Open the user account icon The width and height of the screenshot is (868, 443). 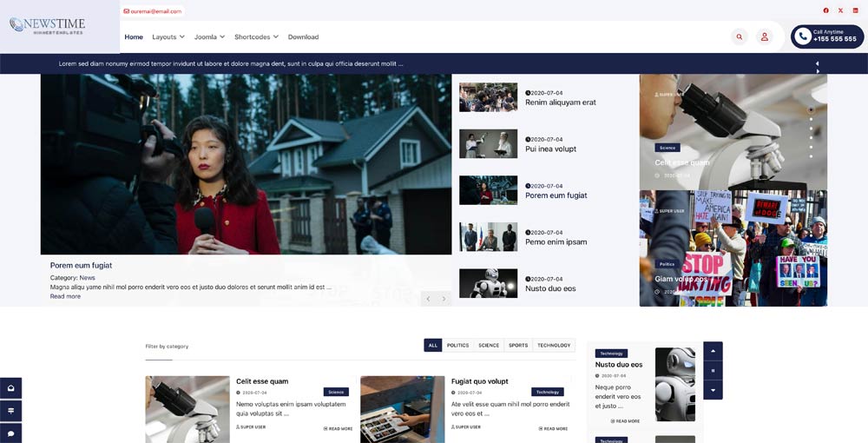click(x=765, y=37)
